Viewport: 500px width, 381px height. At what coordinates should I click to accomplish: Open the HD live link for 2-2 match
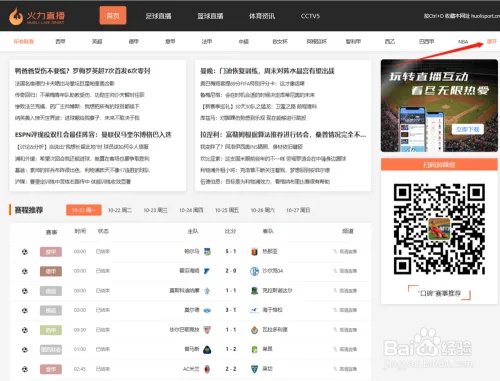pyautogui.click(x=345, y=369)
